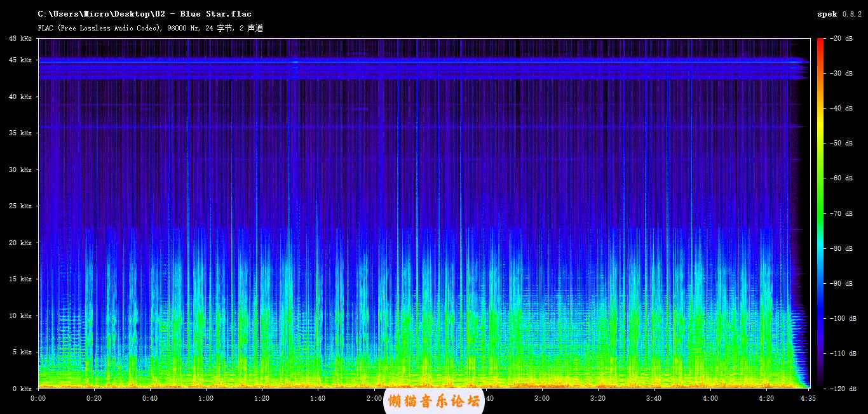Click the 10 kHz frequency label
This screenshot has width=868, height=414.
(20, 316)
